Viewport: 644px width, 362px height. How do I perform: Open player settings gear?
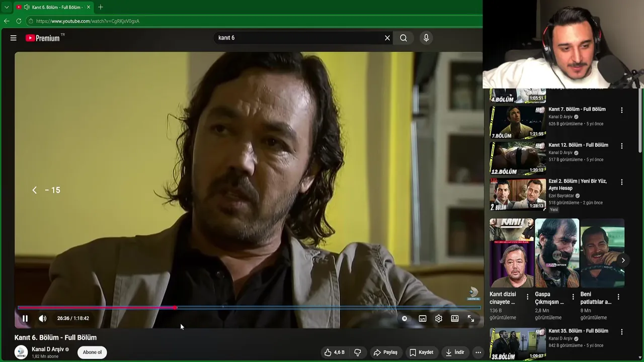pos(439,318)
